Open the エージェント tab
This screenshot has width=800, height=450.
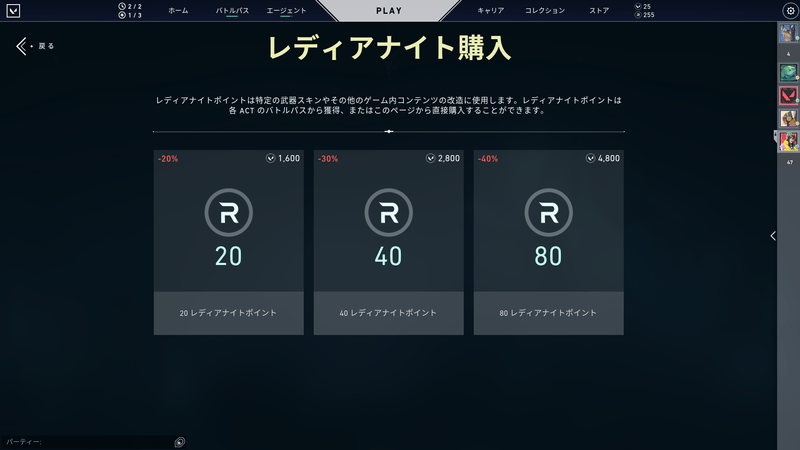click(286, 11)
